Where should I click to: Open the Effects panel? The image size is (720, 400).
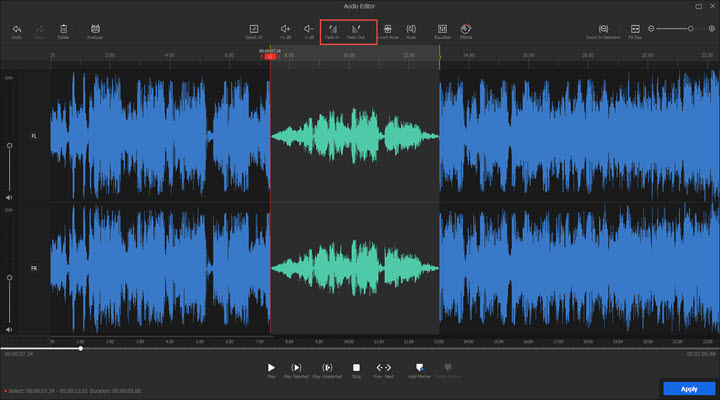[466, 30]
